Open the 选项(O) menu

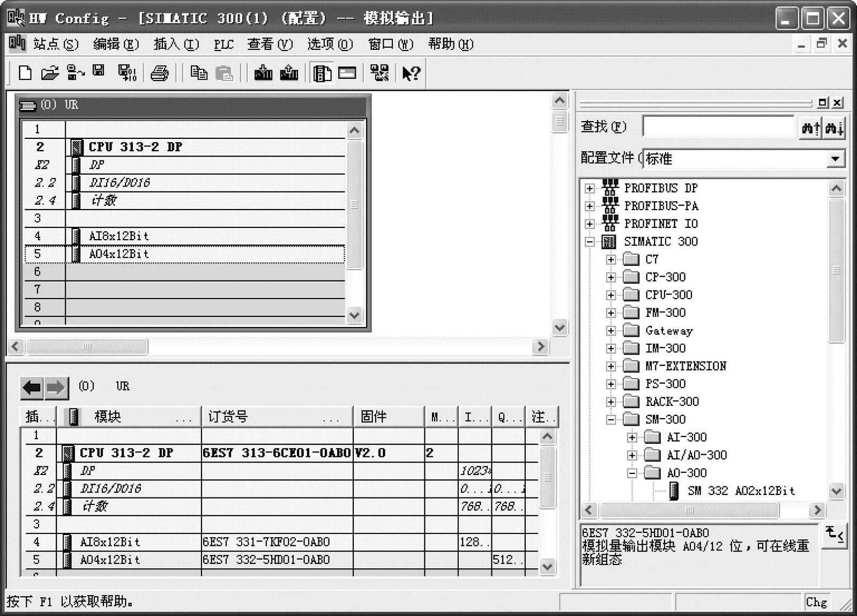point(330,44)
